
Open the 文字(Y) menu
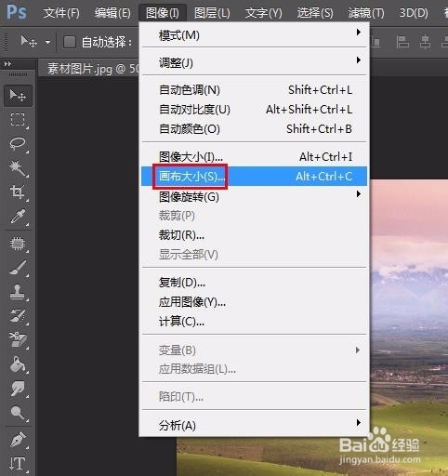point(263,13)
